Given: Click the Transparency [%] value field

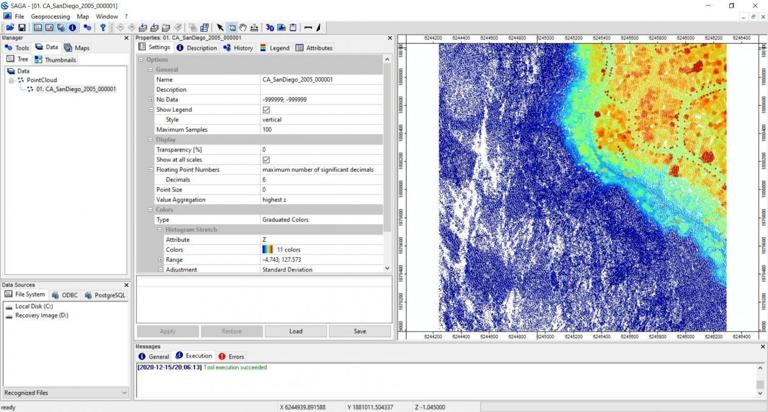Looking at the screenshot, I should 322,149.
